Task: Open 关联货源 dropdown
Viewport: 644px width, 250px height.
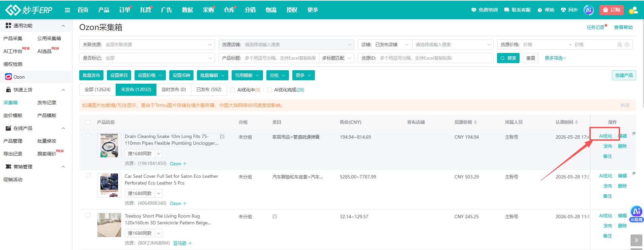Action: [x=147, y=45]
